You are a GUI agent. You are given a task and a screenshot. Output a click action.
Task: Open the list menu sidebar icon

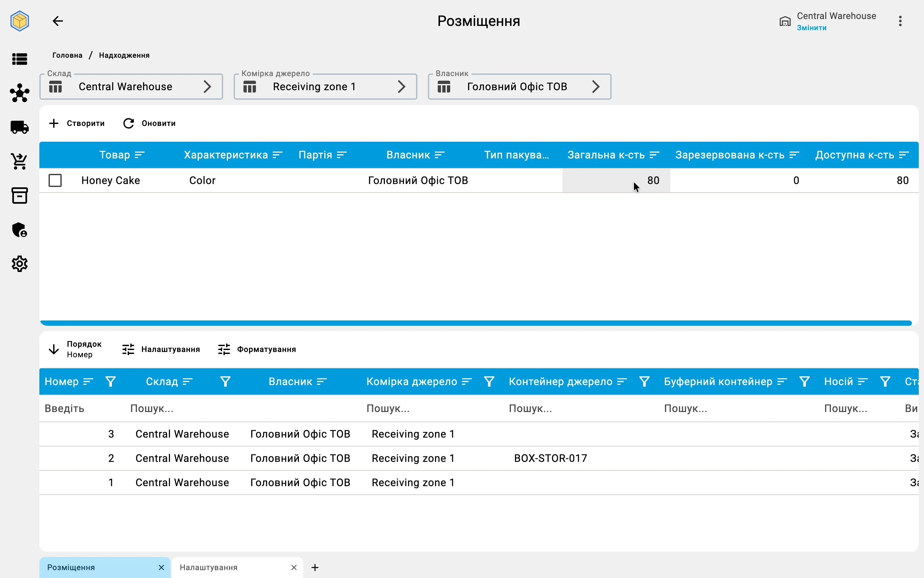19,59
